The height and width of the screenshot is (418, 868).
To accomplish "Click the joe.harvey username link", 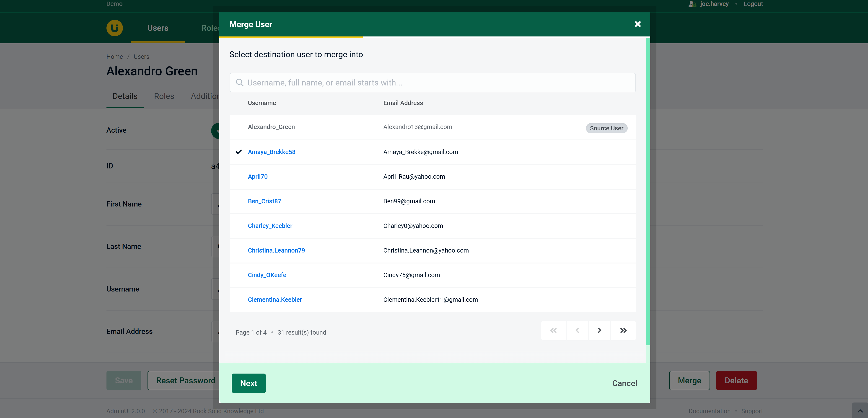I will (x=714, y=4).
